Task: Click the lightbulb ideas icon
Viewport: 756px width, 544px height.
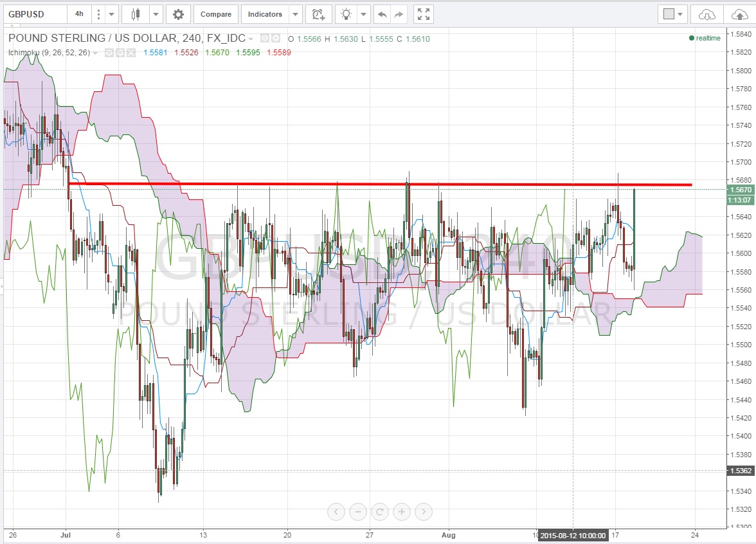Action: 346,14
